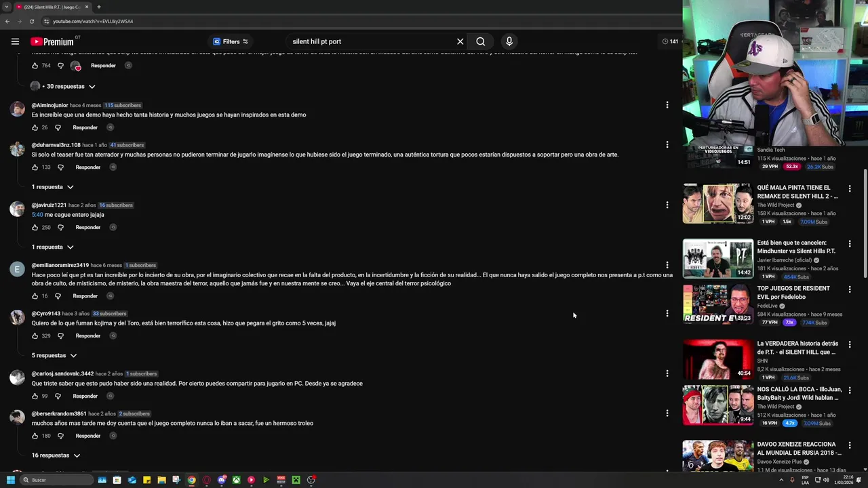Open TOP JUEGOS DE RESIDENT EVIL video title
868x488 pixels.
[x=793, y=293]
